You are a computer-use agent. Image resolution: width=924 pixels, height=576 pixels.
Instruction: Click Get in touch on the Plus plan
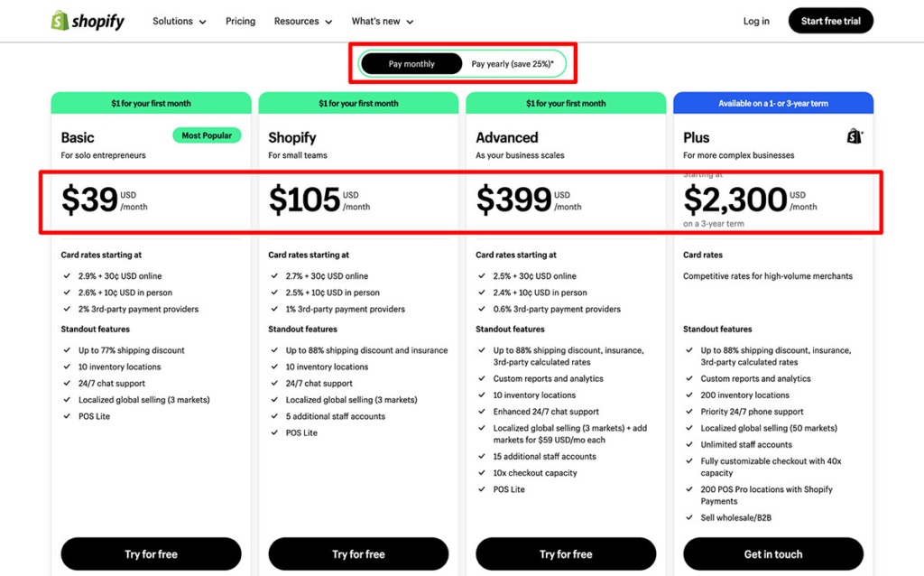pyautogui.click(x=773, y=553)
